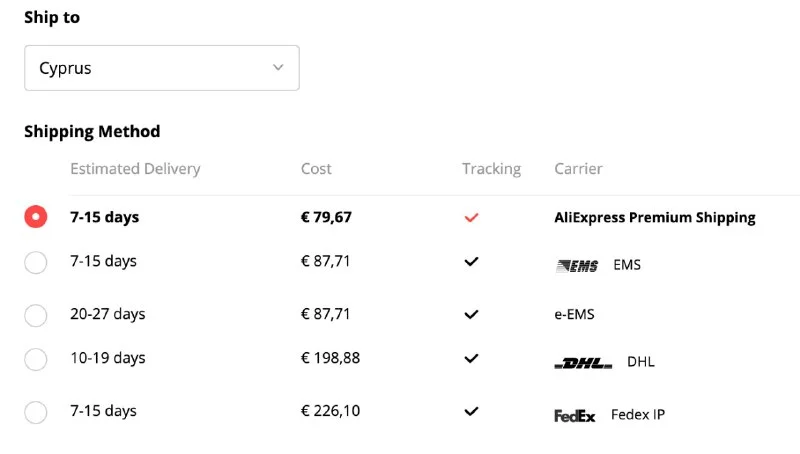Screen dimensions: 800x454
Task: Open the Ship to Cyprus country dropdown
Action: (161, 68)
